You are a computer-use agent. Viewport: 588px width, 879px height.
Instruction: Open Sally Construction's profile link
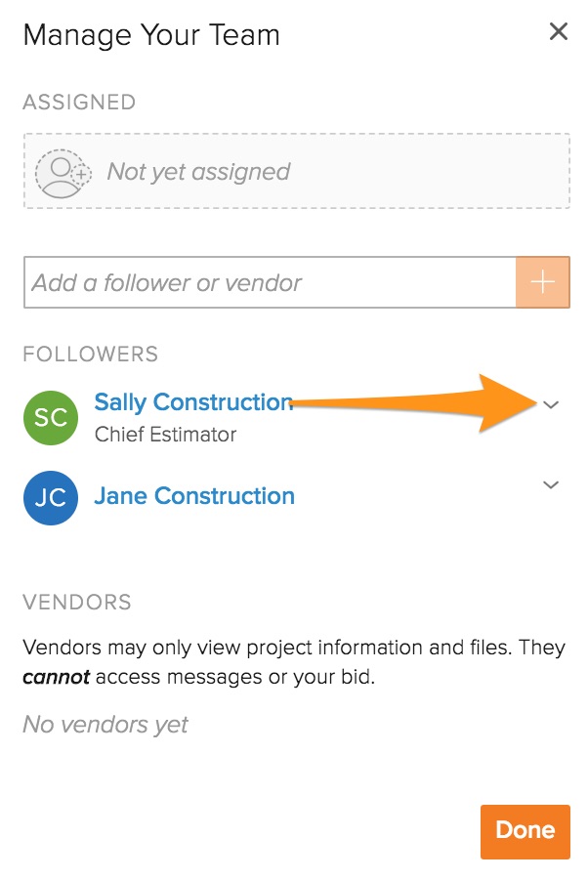click(x=193, y=401)
